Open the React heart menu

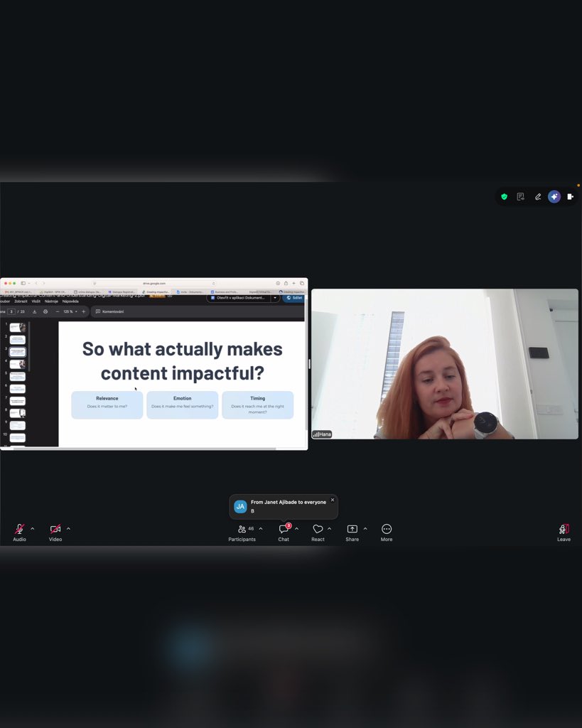pos(318,532)
